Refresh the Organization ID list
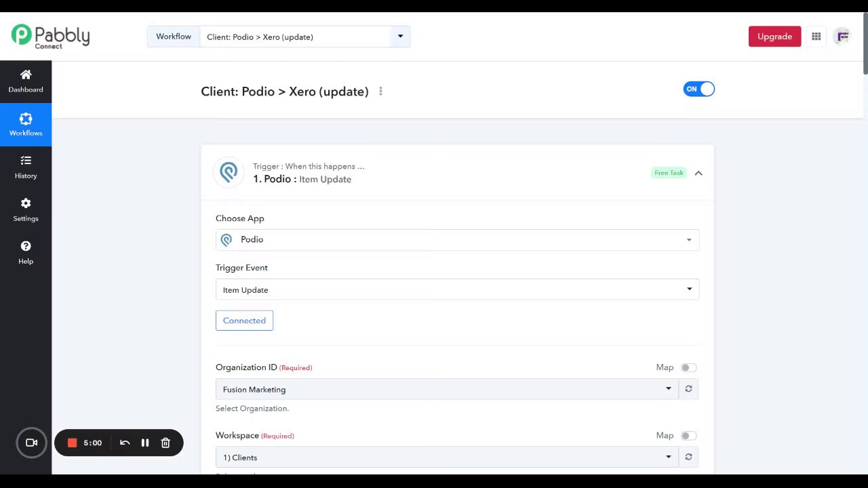This screenshot has width=868, height=488. [688, 389]
